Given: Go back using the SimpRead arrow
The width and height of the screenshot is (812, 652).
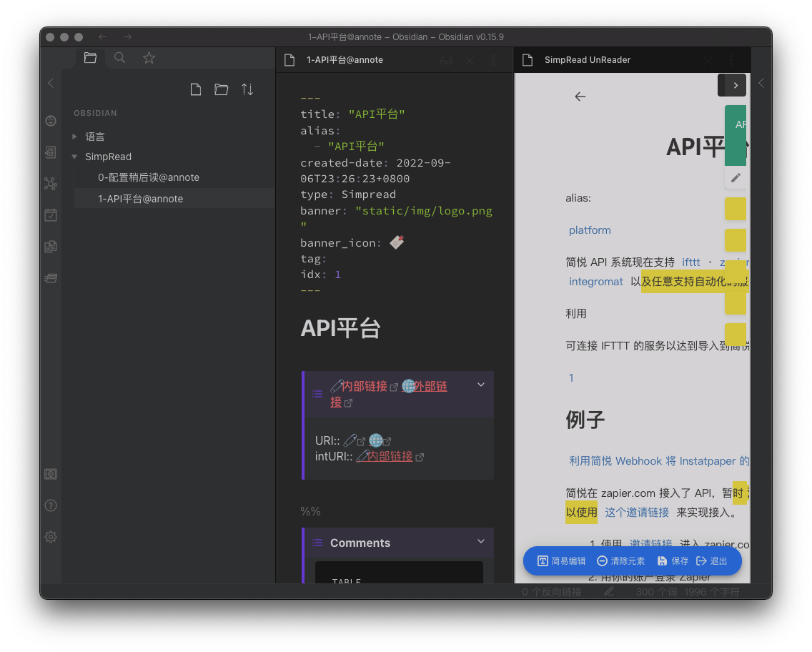Looking at the screenshot, I should (580, 97).
